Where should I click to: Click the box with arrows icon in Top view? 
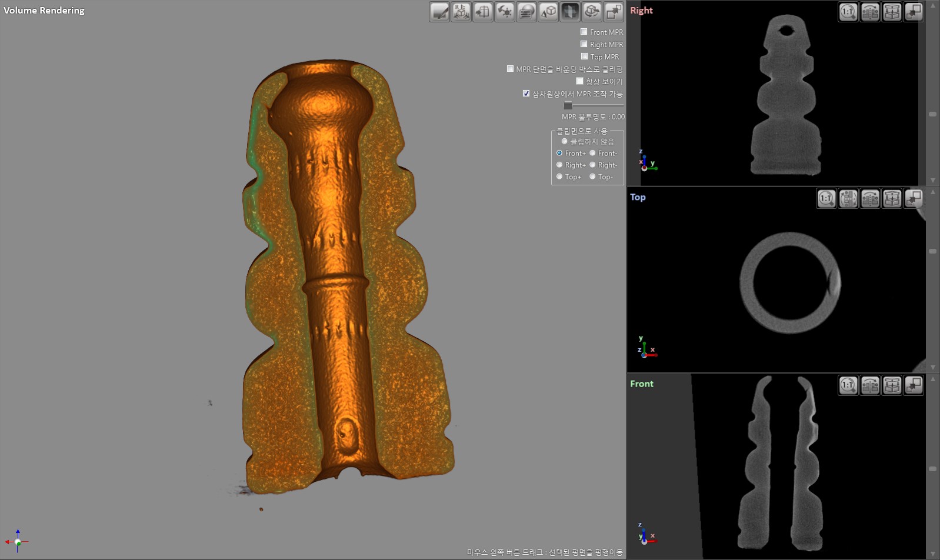tap(892, 199)
